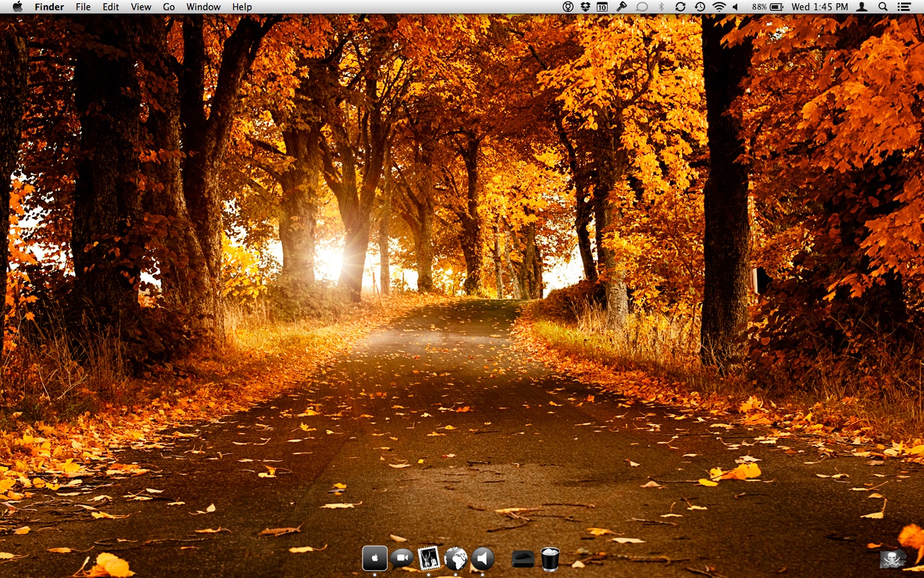Open the Apple menu
The width and height of the screenshot is (924, 578).
point(17,7)
